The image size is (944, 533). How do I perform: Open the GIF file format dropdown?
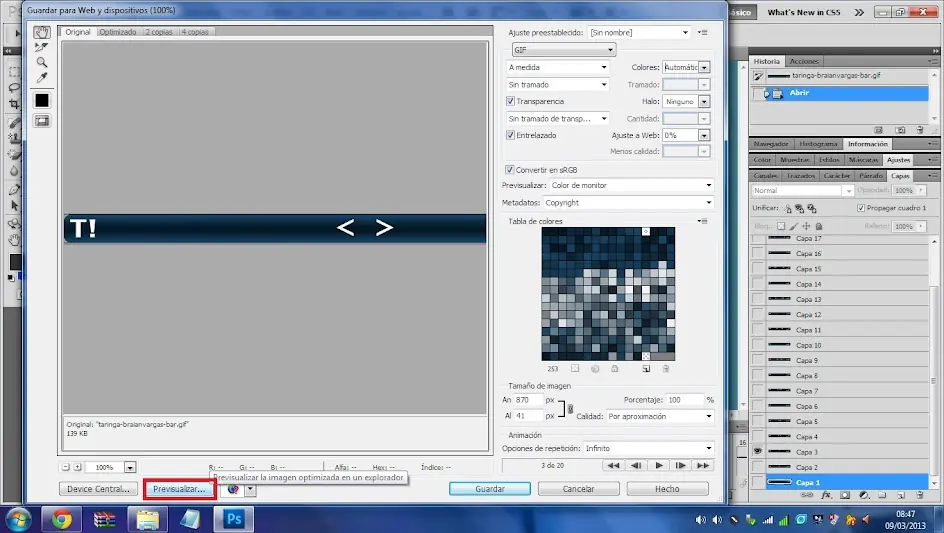[564, 50]
